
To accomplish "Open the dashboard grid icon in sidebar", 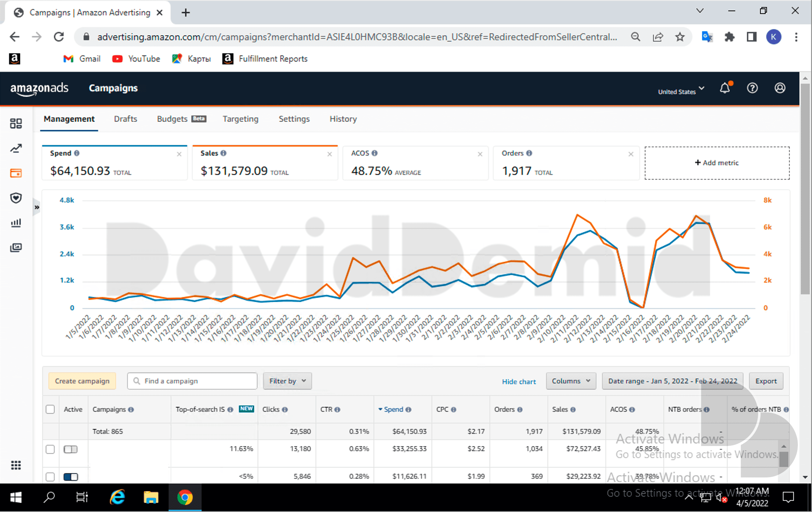I will coord(16,123).
